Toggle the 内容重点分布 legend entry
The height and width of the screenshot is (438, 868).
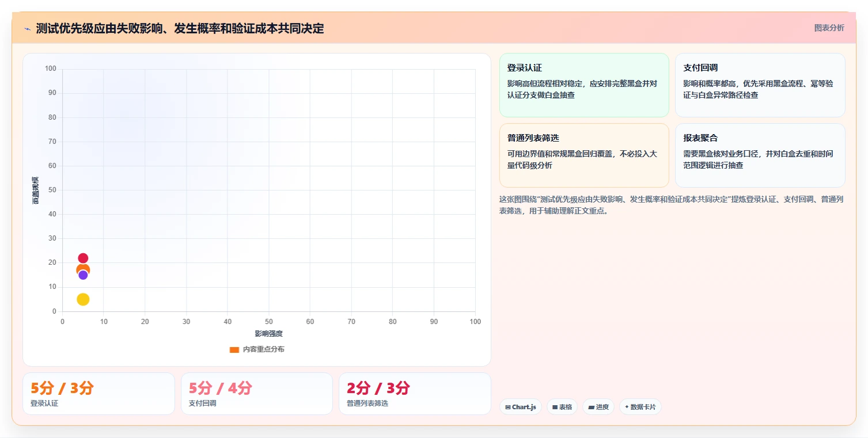coord(257,349)
